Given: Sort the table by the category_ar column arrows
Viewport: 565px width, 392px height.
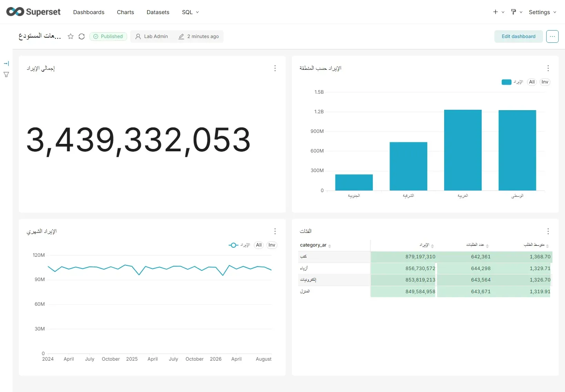Looking at the screenshot, I should pyautogui.click(x=330, y=246).
